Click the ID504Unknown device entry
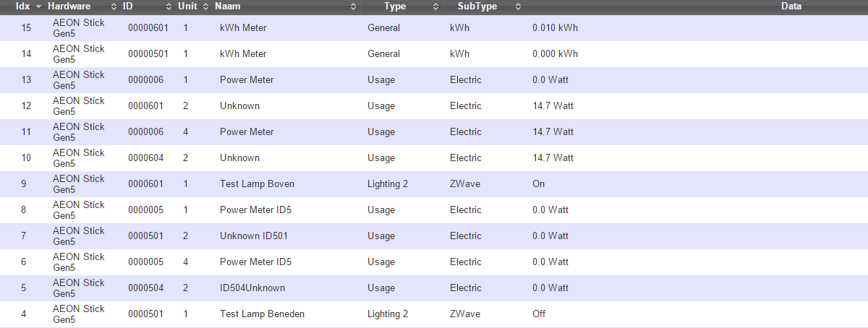Viewport: 868px width, 328px height. tap(252, 288)
